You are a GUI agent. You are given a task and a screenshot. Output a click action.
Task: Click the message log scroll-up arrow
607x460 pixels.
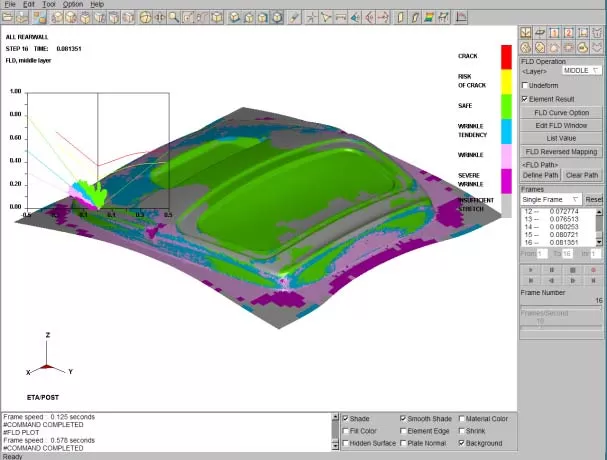pos(335,417)
